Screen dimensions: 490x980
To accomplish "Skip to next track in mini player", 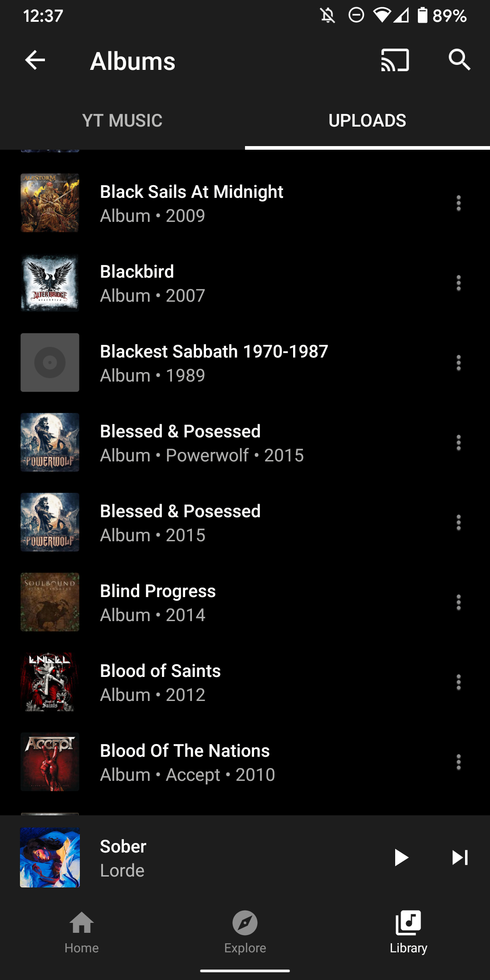I will click(x=460, y=857).
